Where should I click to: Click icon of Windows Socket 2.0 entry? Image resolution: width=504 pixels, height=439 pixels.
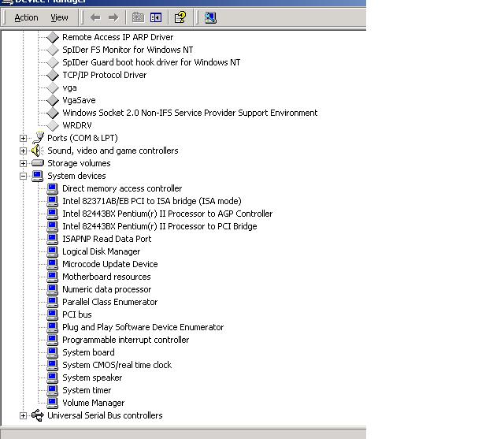click(x=53, y=113)
